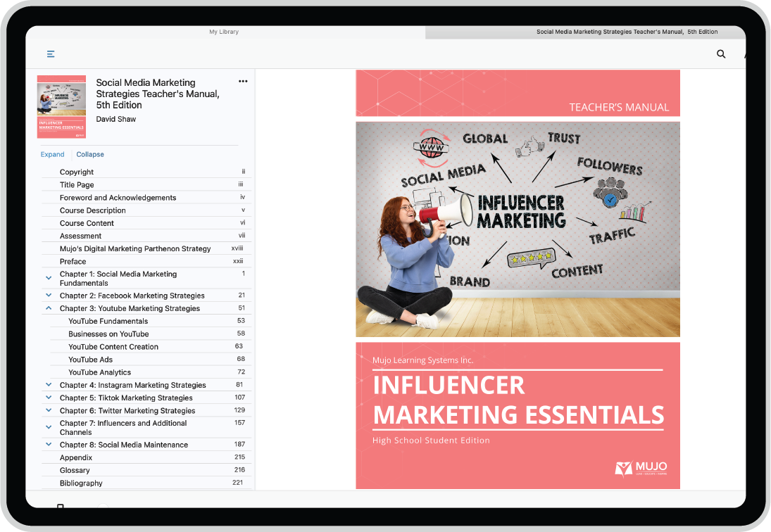Go to the Title Page entry
This screenshot has height=532, width=771.
77,184
